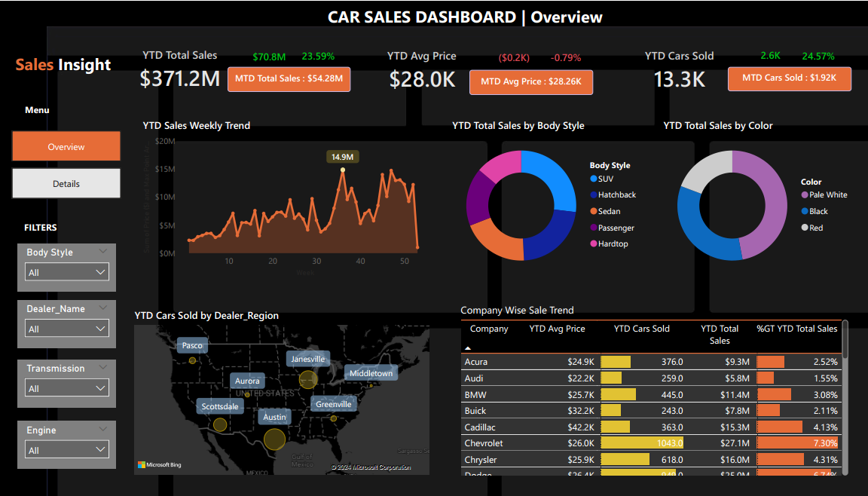Select the Cadillac row
The height and width of the screenshot is (496, 868).
651,427
